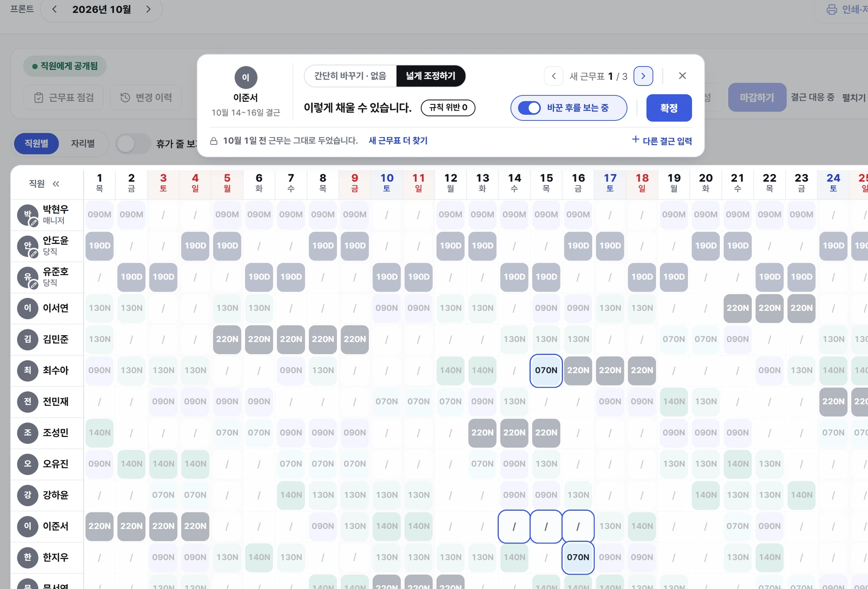This screenshot has width=868, height=589.
Task: Click lock icon in popup notice
Action: tap(214, 141)
